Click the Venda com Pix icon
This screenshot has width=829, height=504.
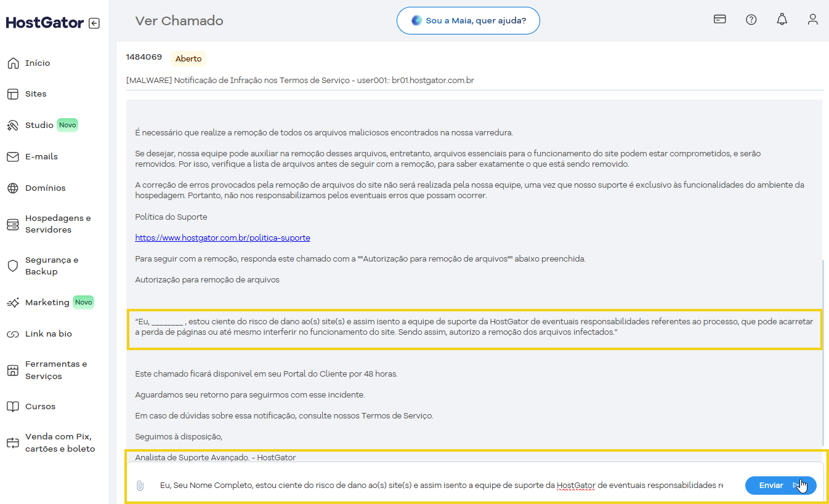pos(13,442)
